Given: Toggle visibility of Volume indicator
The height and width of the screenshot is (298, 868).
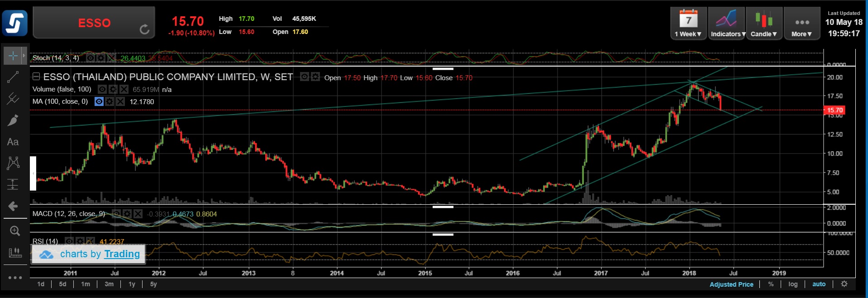Looking at the screenshot, I should pos(102,89).
